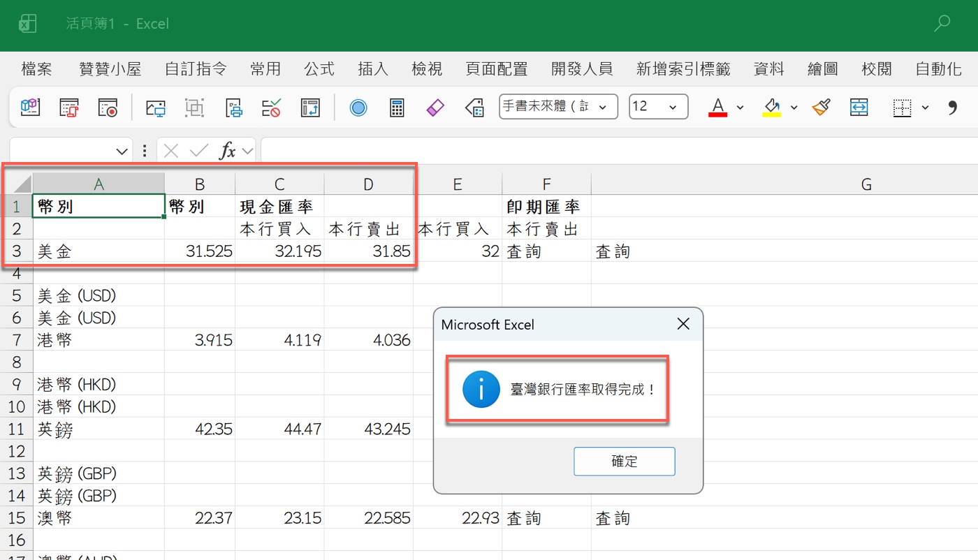This screenshot has width=978, height=560.
Task: Click the 3D cube add-ins toolbar icon
Action: pos(30,107)
